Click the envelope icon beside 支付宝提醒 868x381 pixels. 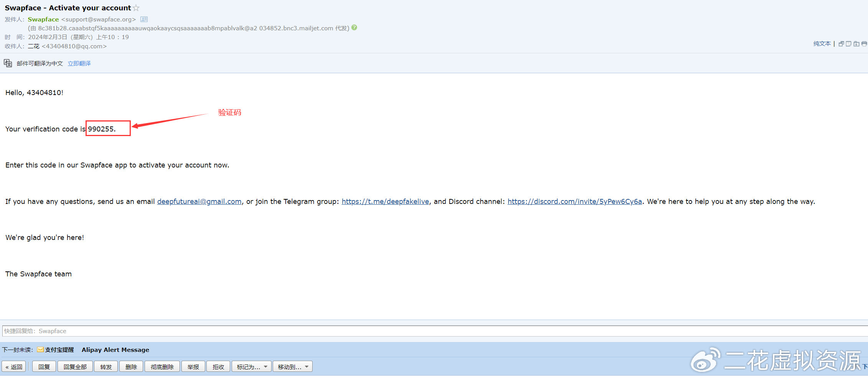click(x=40, y=350)
